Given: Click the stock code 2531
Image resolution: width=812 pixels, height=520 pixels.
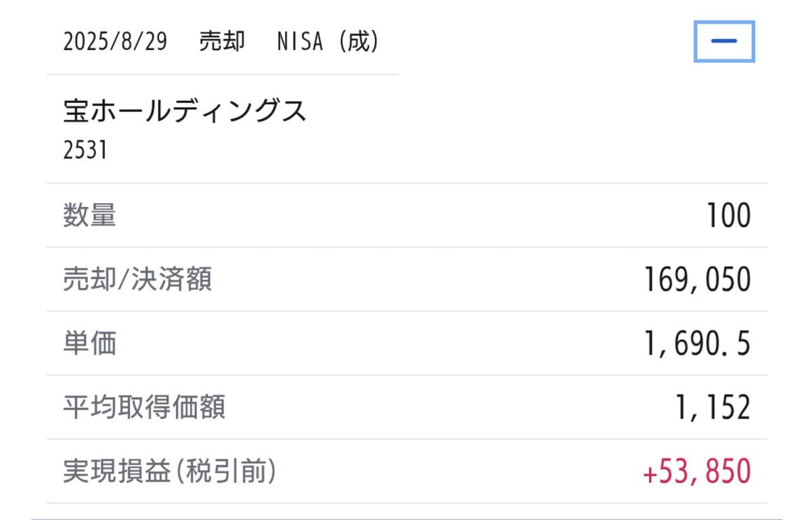Looking at the screenshot, I should pyautogui.click(x=85, y=150).
